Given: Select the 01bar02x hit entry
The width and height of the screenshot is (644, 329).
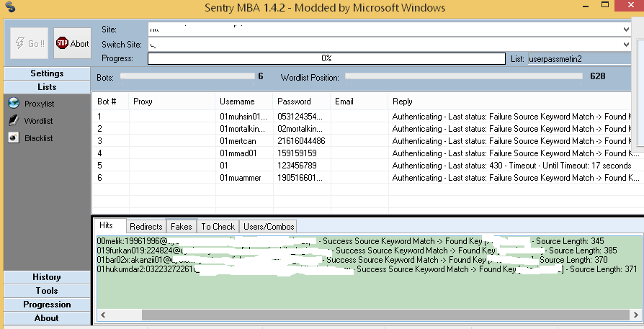Looking at the screenshot, I should (352, 260).
